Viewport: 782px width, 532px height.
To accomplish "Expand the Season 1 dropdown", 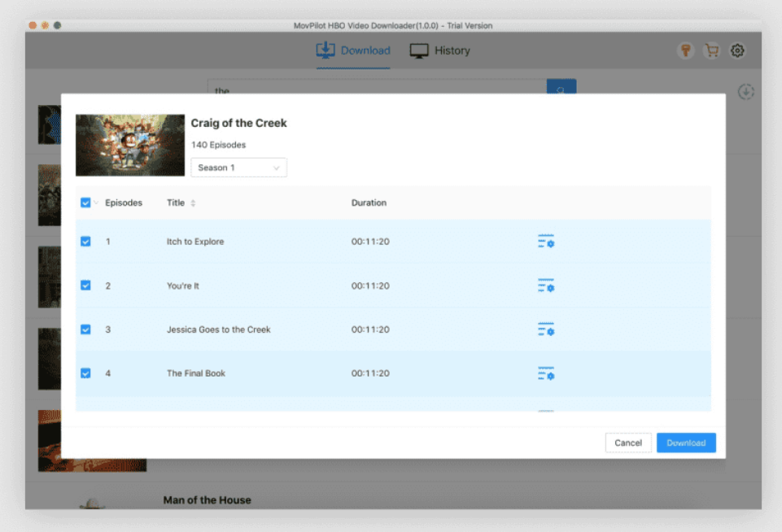I will pyautogui.click(x=238, y=168).
